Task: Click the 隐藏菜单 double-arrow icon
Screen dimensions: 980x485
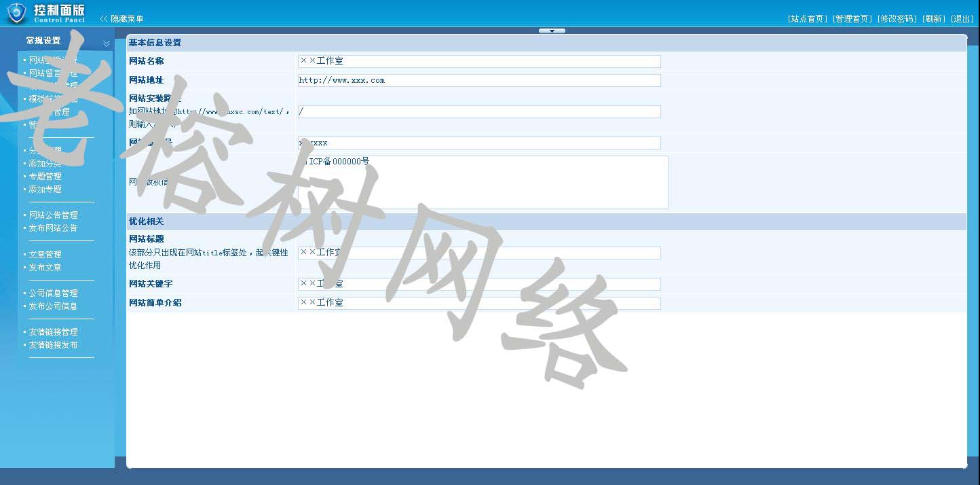Action: click(104, 19)
